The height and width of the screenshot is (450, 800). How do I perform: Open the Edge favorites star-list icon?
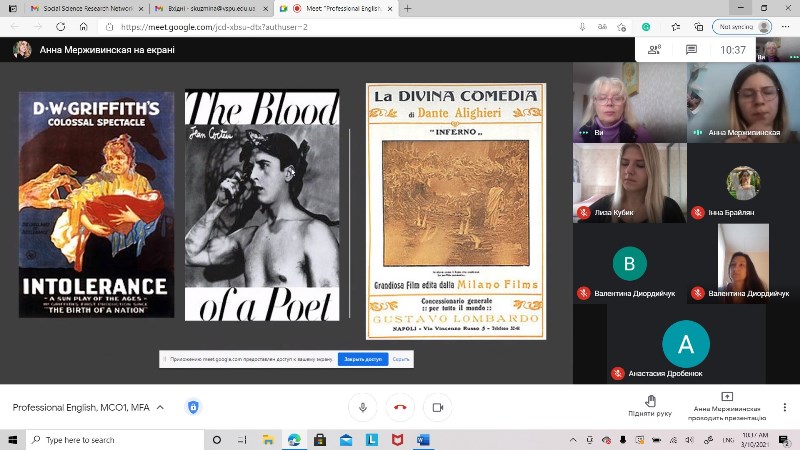coord(676,27)
